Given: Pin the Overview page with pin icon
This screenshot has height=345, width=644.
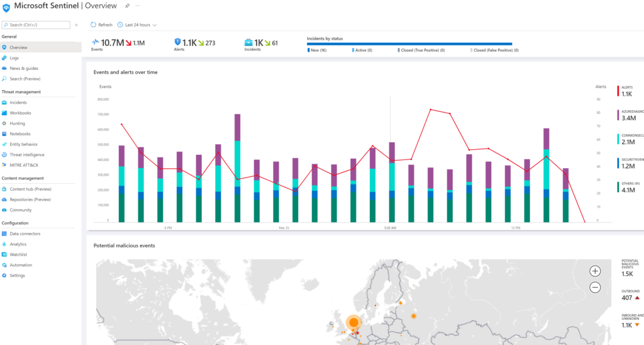Looking at the screenshot, I should pos(127,6).
